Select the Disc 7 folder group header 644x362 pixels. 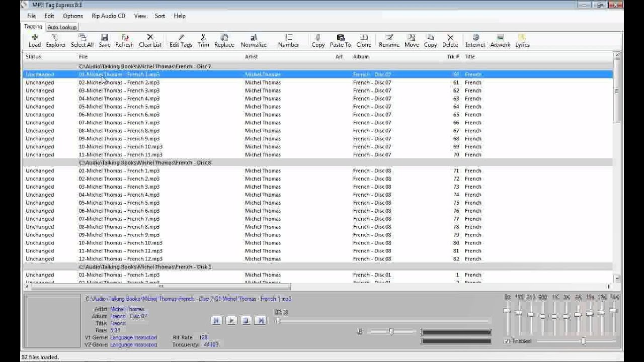click(x=318, y=66)
